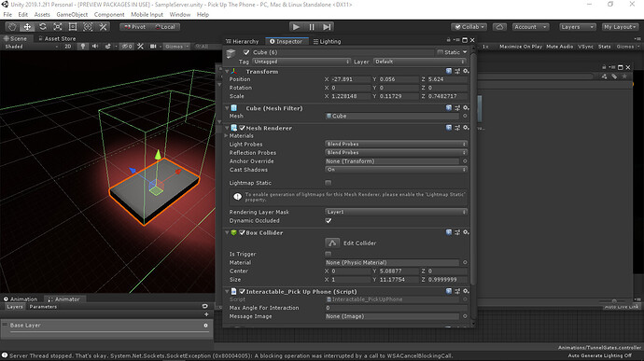Select the Rotate tool

point(43,27)
